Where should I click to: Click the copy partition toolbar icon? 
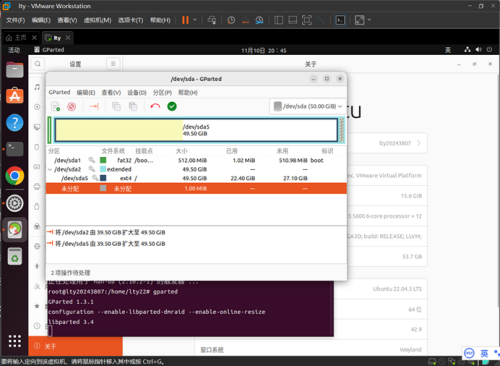(x=116, y=106)
